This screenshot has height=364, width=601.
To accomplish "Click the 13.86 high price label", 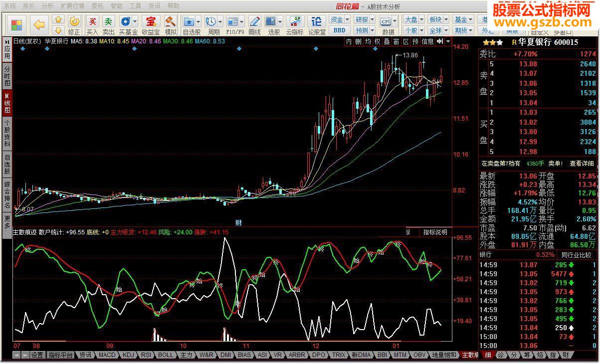I will pyautogui.click(x=410, y=55).
